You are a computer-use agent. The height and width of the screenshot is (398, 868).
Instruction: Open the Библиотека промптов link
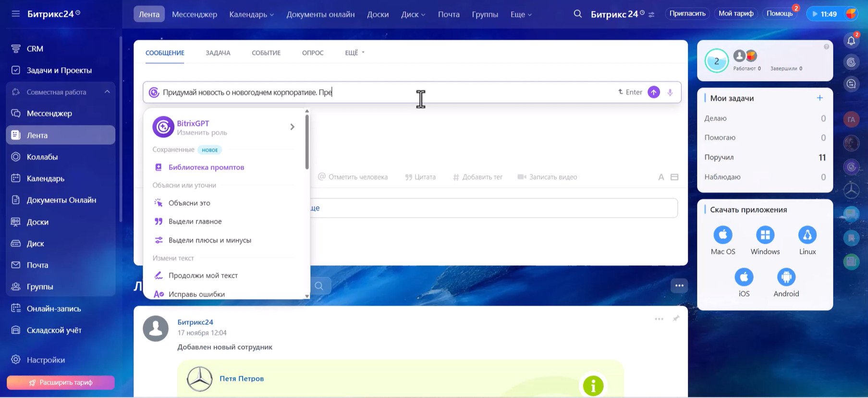pos(206,167)
